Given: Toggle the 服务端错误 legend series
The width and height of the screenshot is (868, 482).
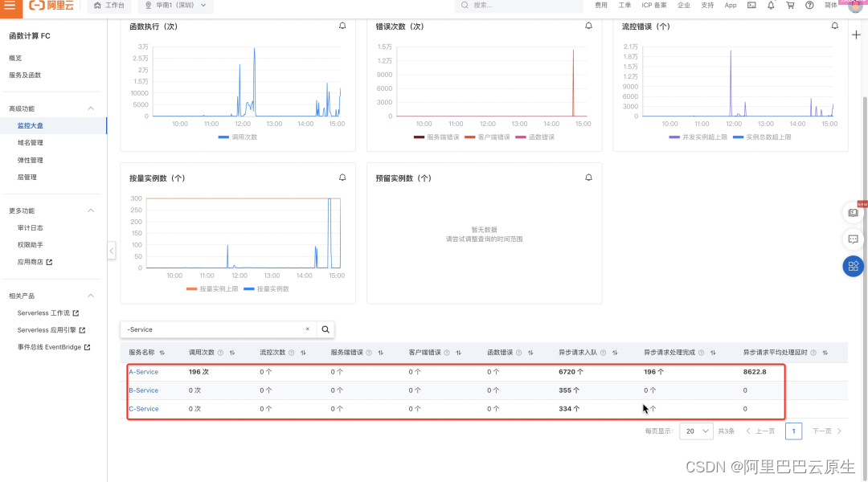Looking at the screenshot, I should [436, 137].
